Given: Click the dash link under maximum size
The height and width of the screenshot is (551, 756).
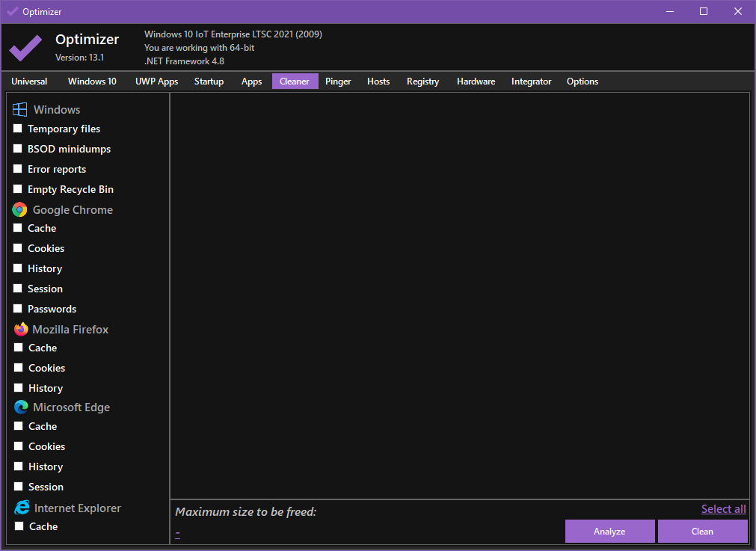Looking at the screenshot, I should click(178, 532).
